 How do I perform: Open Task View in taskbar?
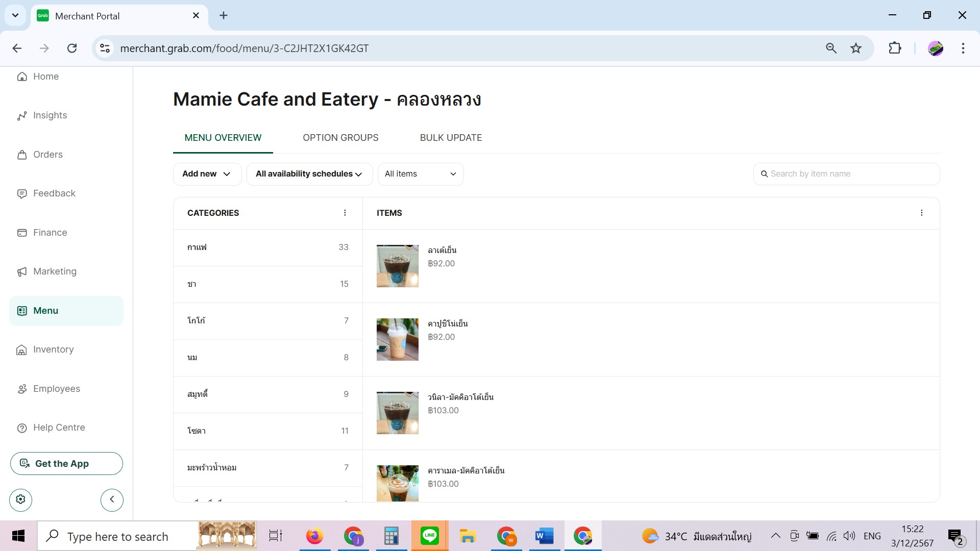[x=276, y=536]
